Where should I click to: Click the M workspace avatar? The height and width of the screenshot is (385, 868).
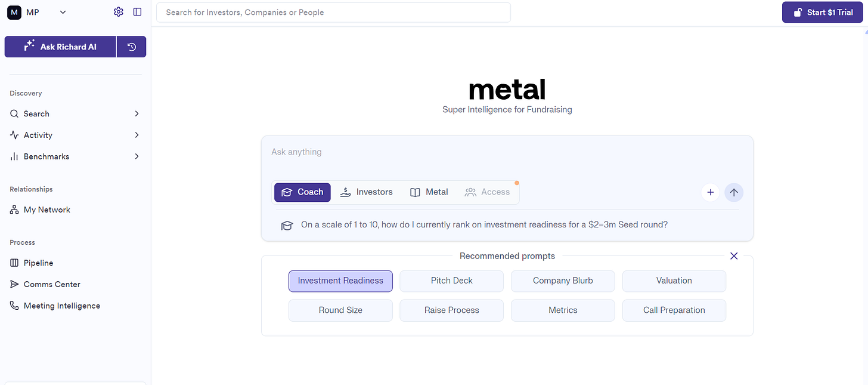click(14, 12)
